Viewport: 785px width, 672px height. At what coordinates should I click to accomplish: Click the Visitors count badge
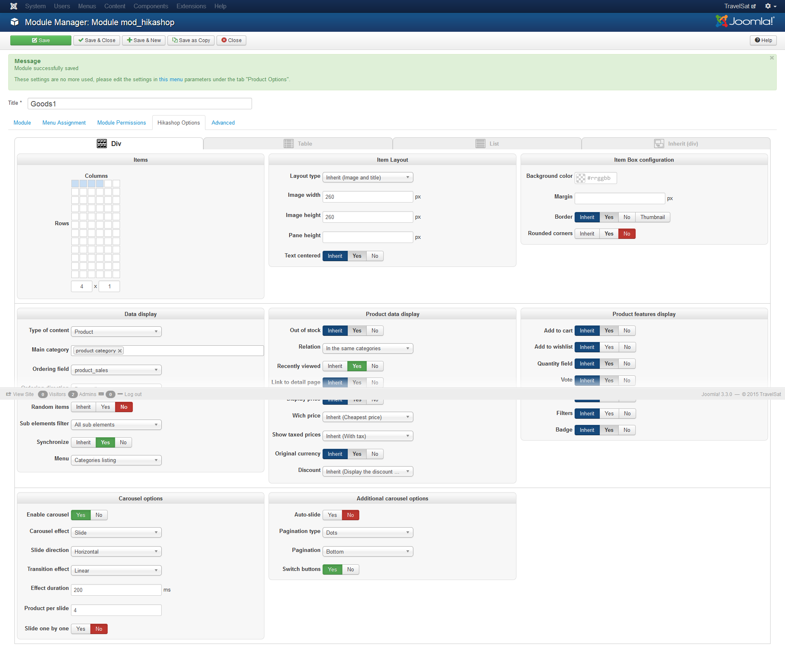pos(42,394)
